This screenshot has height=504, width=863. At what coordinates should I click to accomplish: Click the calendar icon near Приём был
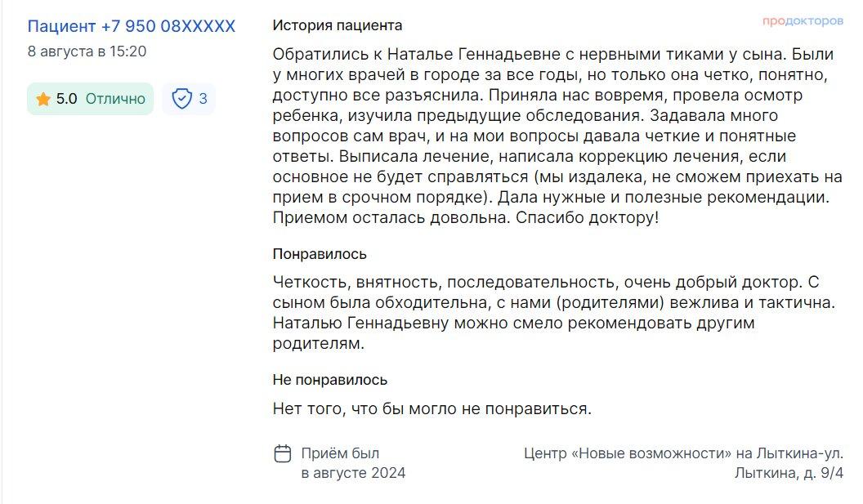point(282,454)
